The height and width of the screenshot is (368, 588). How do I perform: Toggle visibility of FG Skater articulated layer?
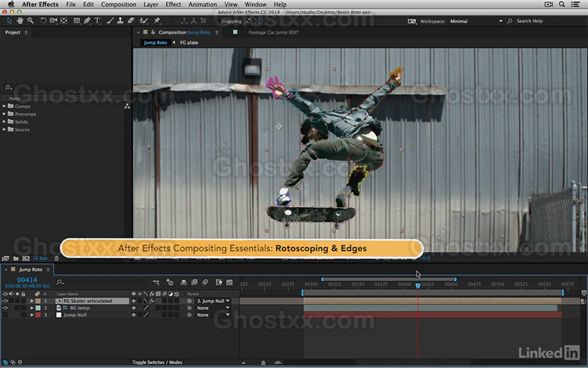(x=5, y=301)
